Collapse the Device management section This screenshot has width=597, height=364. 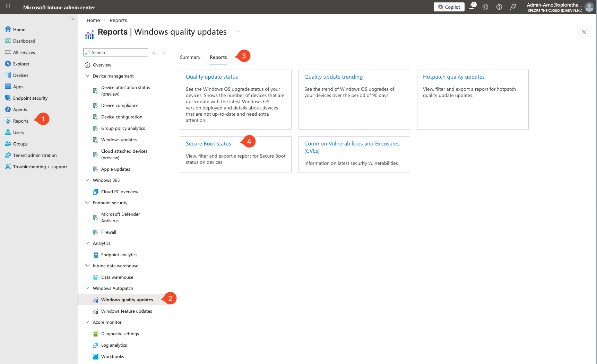pyautogui.click(x=87, y=76)
